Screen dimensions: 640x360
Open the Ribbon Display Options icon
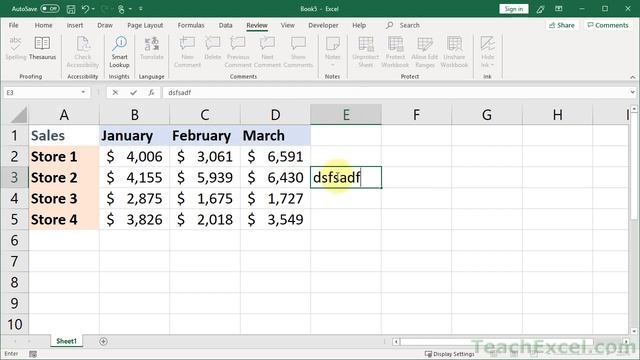559,9
